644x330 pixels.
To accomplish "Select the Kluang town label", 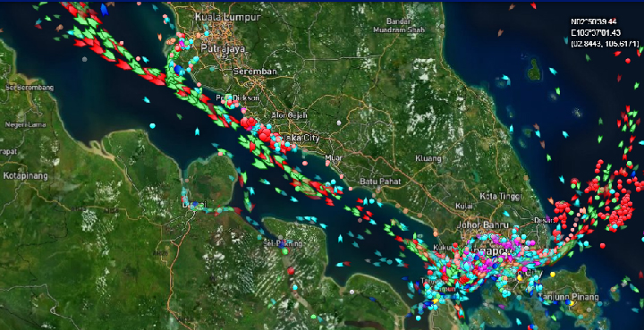I will [x=428, y=158].
